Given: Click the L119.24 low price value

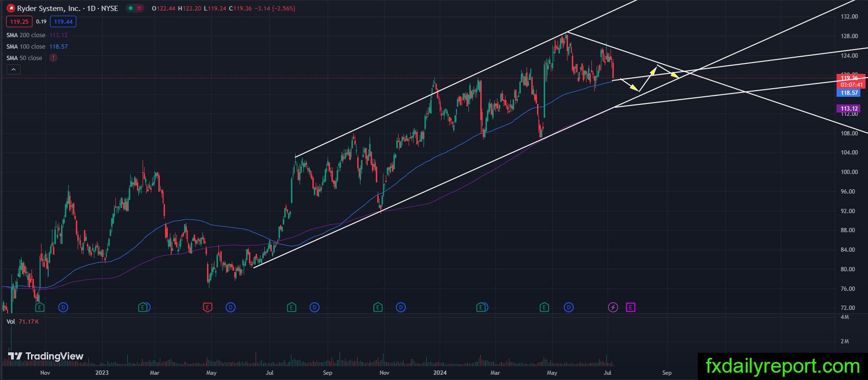Looking at the screenshot, I should tap(216, 9).
